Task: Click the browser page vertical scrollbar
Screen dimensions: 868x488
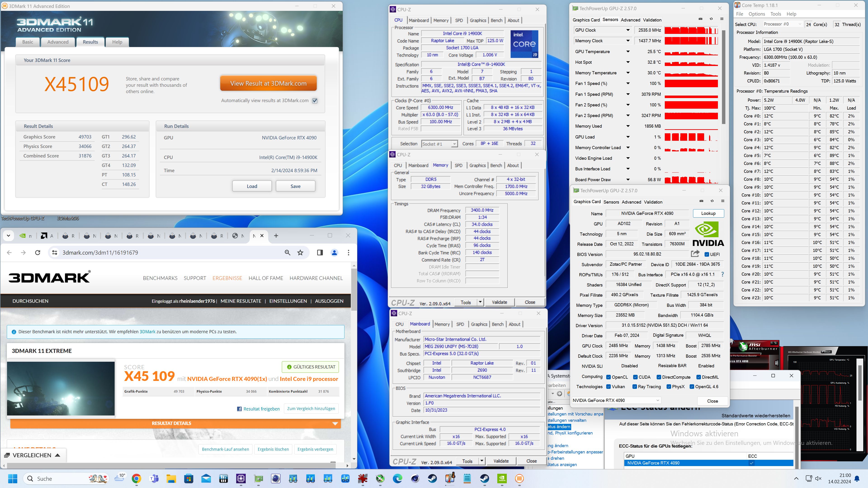Action: pyautogui.click(x=354, y=290)
